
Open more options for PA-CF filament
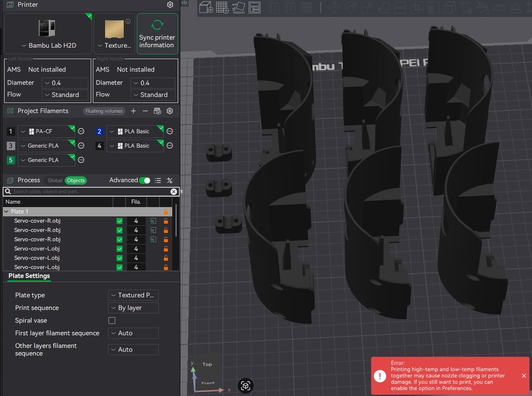[x=81, y=132]
